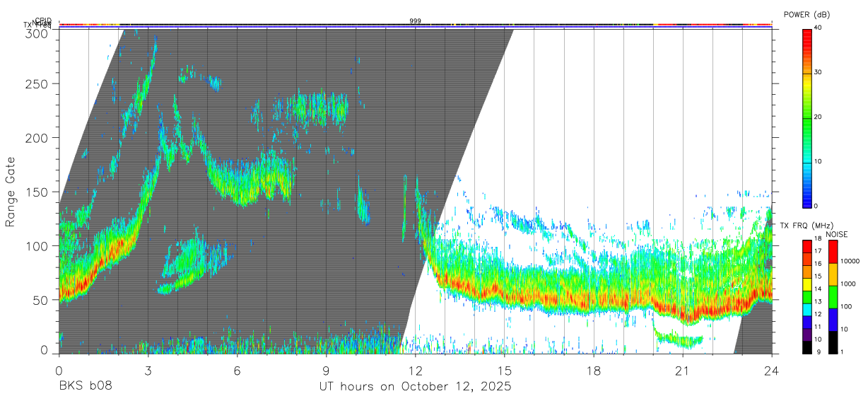Image resolution: width=868 pixels, height=401 pixels.
Task: Click the blue bottom end of the POWER colorbar
Action: [807, 202]
